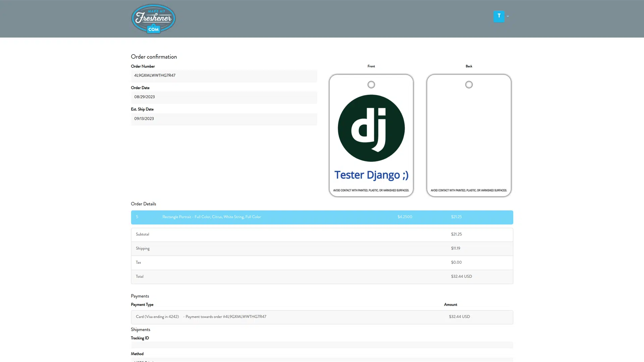Select the Total amount $32.44 USD
Screen dimensions: 644x362
(462, 277)
